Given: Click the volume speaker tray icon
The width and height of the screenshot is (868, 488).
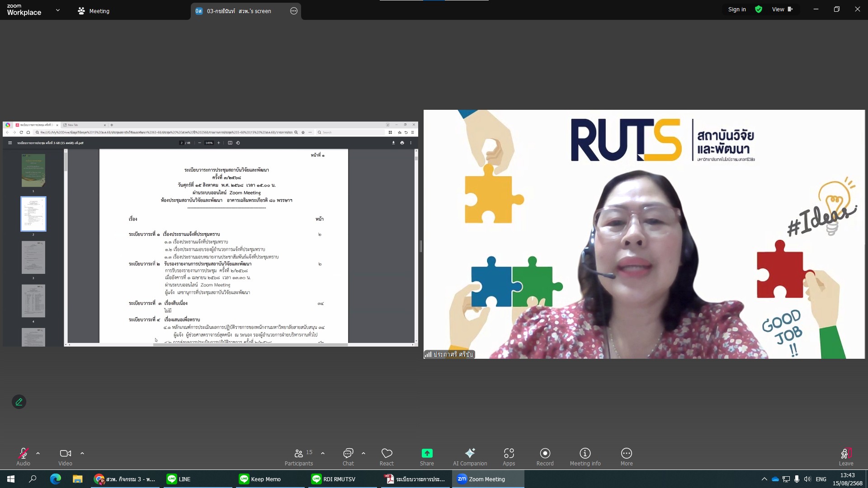Looking at the screenshot, I should [807, 479].
